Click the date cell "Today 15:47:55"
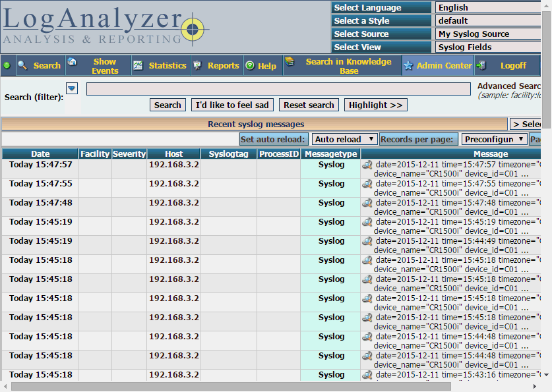The image size is (552, 392). (40, 184)
